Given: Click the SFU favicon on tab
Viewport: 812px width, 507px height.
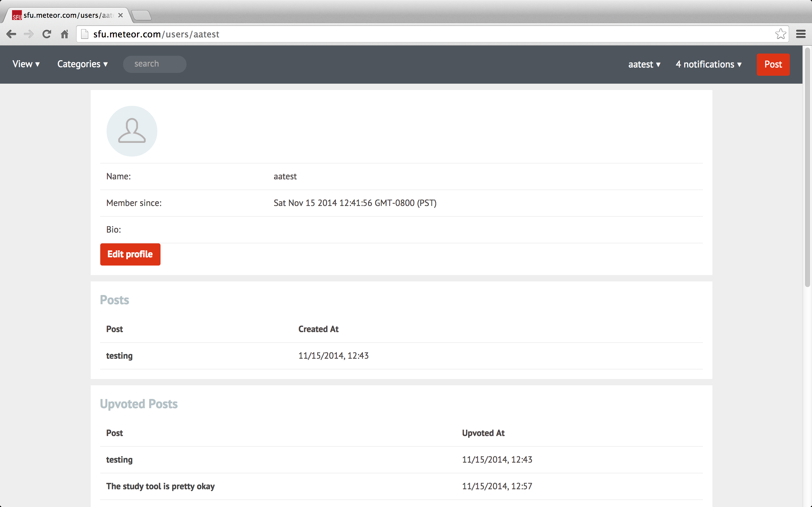Looking at the screenshot, I should coord(17,16).
